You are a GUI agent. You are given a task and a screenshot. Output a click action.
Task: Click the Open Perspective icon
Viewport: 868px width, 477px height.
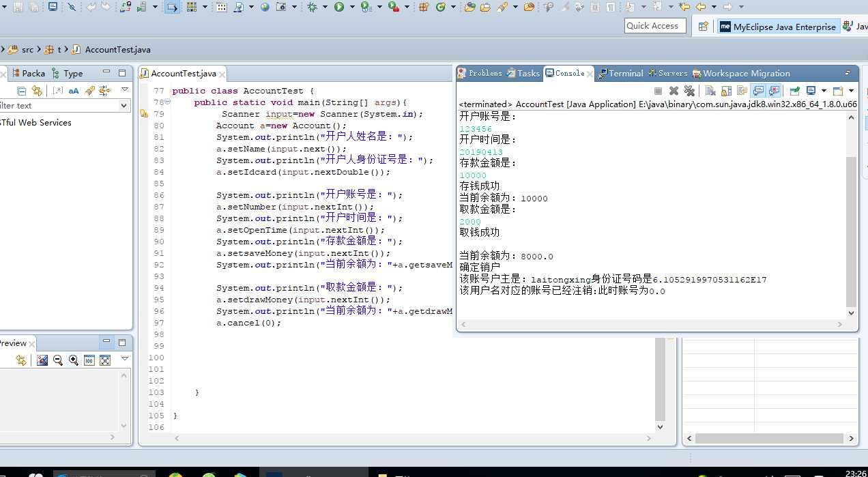click(x=703, y=26)
